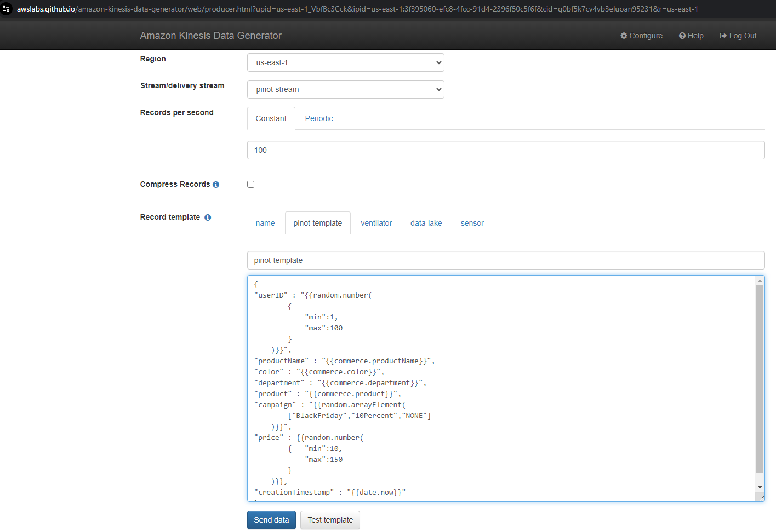Enable the Compress Records checkbox
Viewport: 776px width, 532px height.
[250, 184]
